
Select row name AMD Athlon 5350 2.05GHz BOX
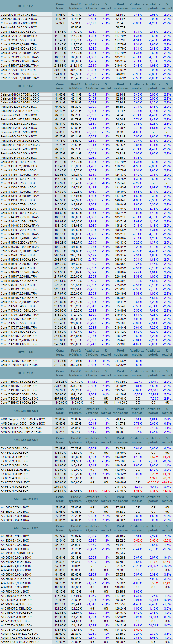pos(21,432)
